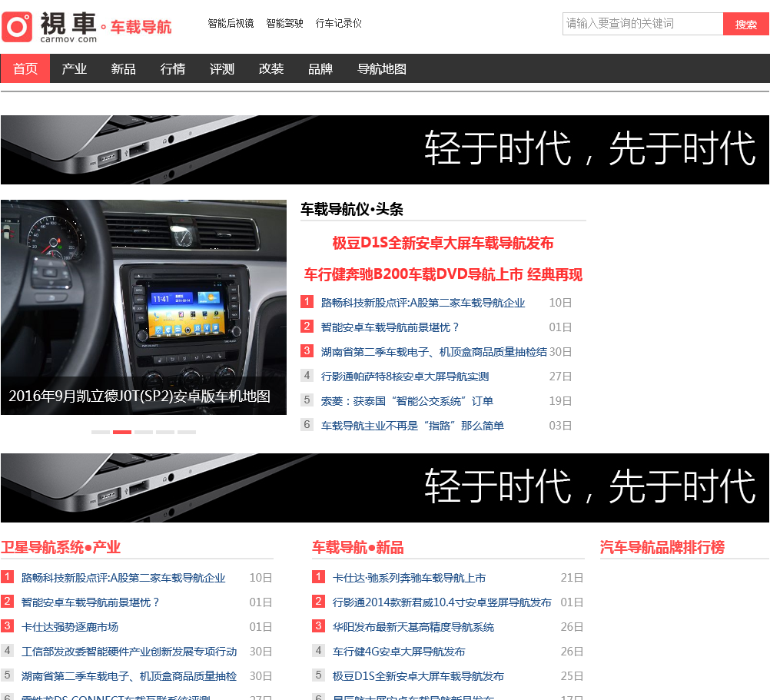
Task: Open 智能安卓车载导航前景堪忧 in headlines list
Action: (x=390, y=327)
